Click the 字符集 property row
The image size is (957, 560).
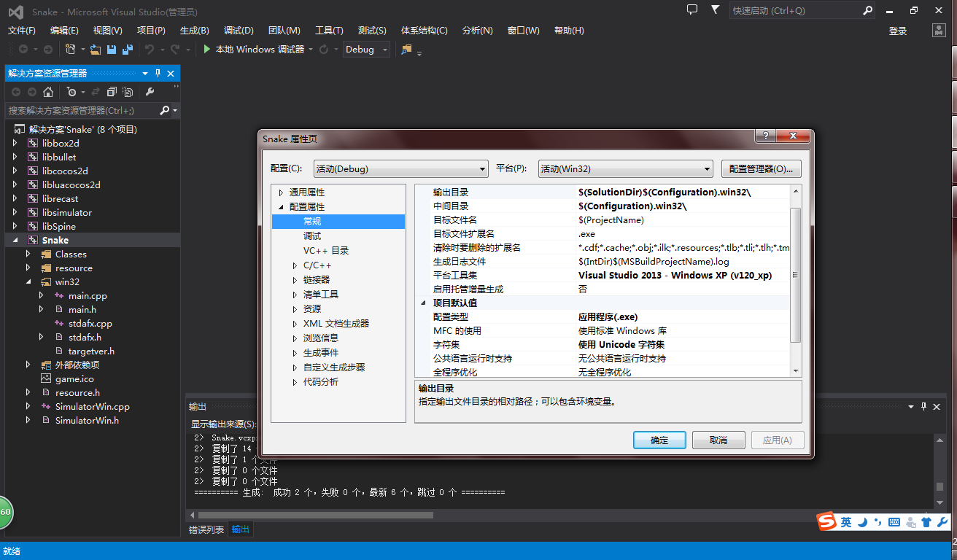[603, 345]
